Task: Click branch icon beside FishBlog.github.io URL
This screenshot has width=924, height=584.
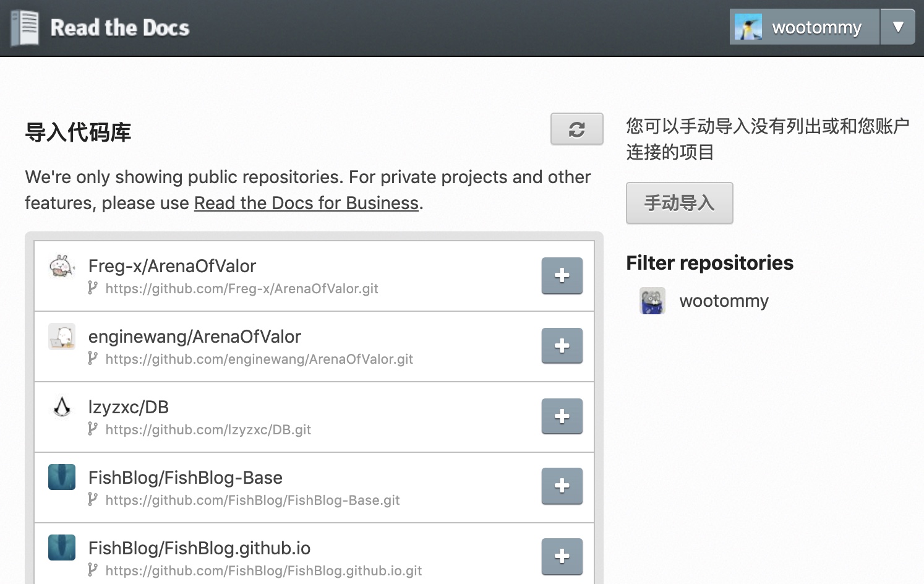Action: click(x=93, y=570)
